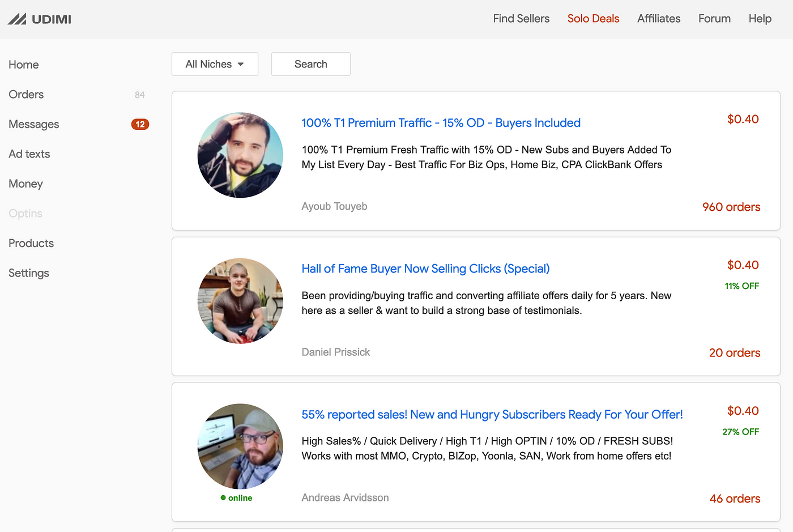This screenshot has height=532, width=793.
Task: Open Solo Deals tab
Action: click(593, 19)
